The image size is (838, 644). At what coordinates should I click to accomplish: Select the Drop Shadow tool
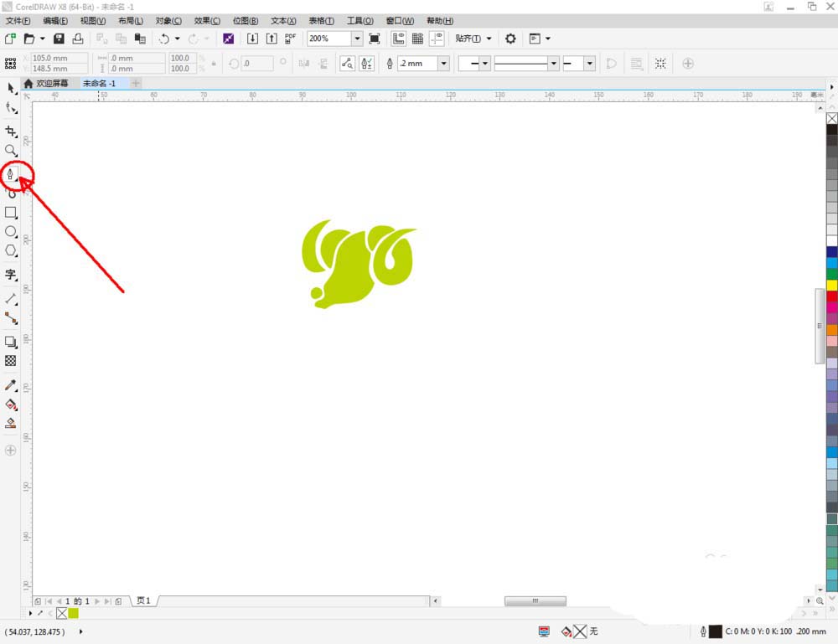[x=11, y=342]
